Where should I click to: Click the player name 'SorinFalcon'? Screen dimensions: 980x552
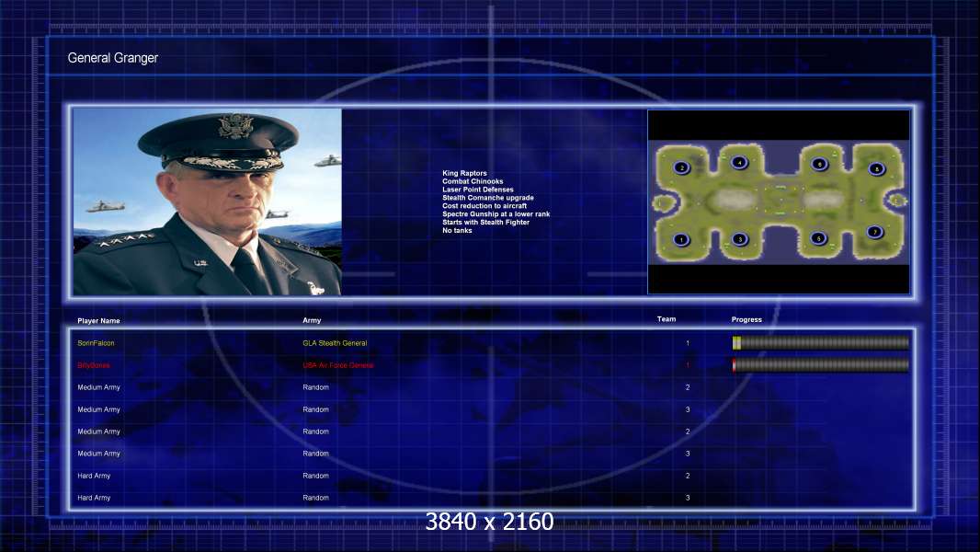(x=96, y=343)
